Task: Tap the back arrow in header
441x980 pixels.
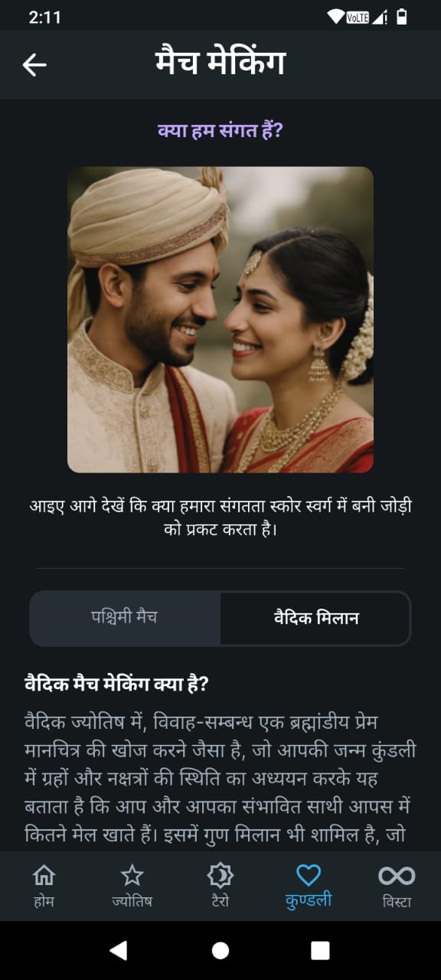Action: (34, 65)
